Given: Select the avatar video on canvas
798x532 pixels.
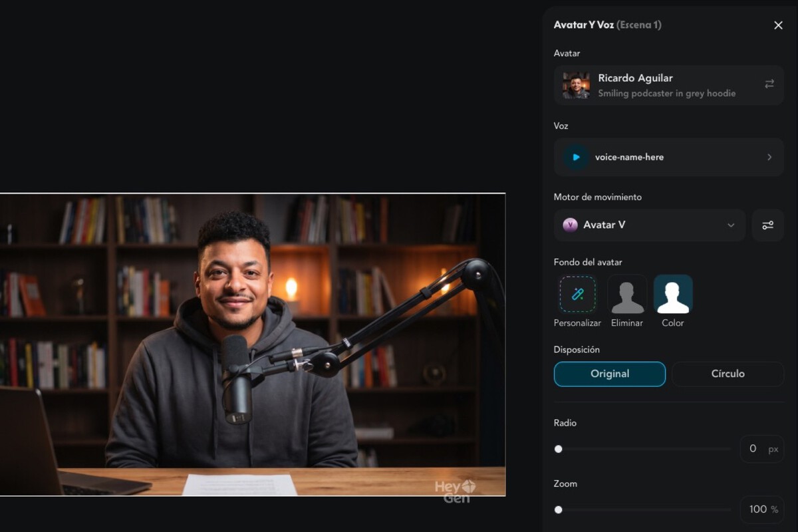Looking at the screenshot, I should tap(253, 344).
